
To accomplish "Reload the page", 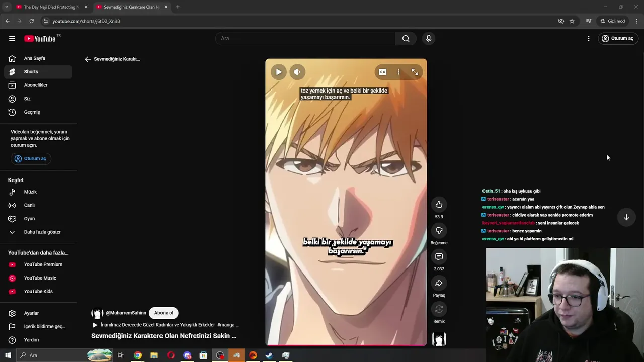I will tap(31, 21).
